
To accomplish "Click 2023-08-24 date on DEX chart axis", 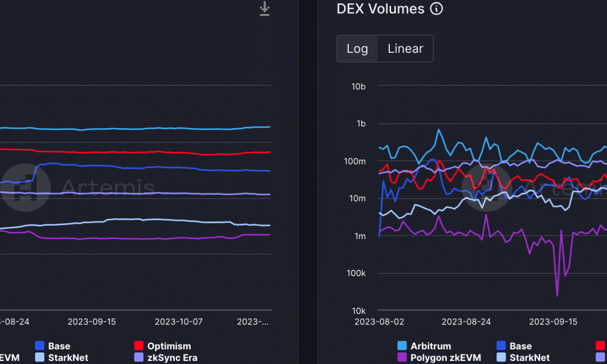I will tap(466, 322).
